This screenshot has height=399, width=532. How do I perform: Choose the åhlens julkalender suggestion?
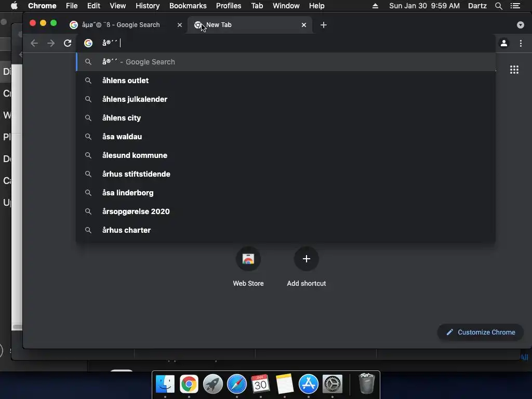286,99
